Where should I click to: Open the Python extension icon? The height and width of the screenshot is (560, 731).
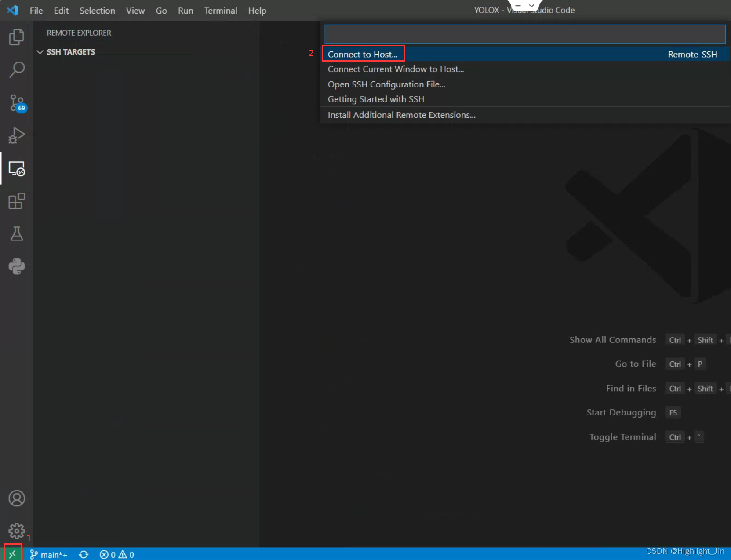17,266
